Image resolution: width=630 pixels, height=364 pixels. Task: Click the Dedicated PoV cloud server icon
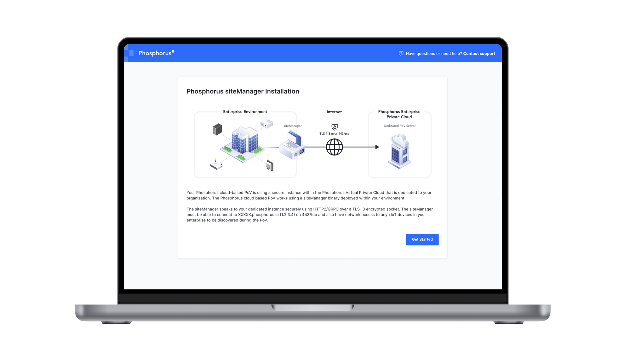click(399, 151)
